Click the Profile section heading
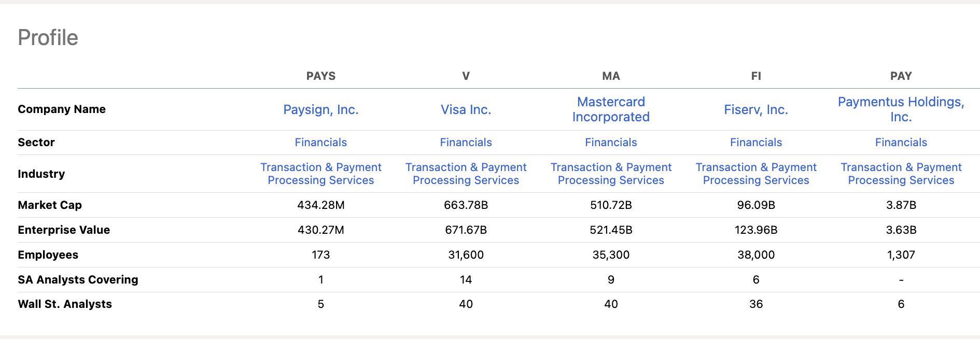The width and height of the screenshot is (980, 339). coord(48,37)
